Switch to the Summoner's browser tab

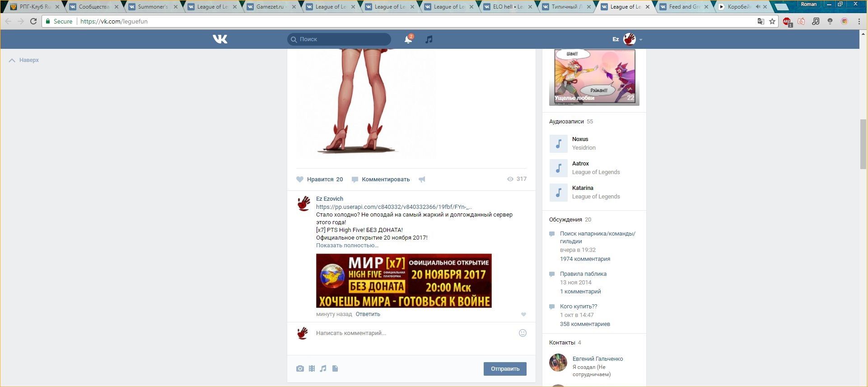[x=153, y=7]
